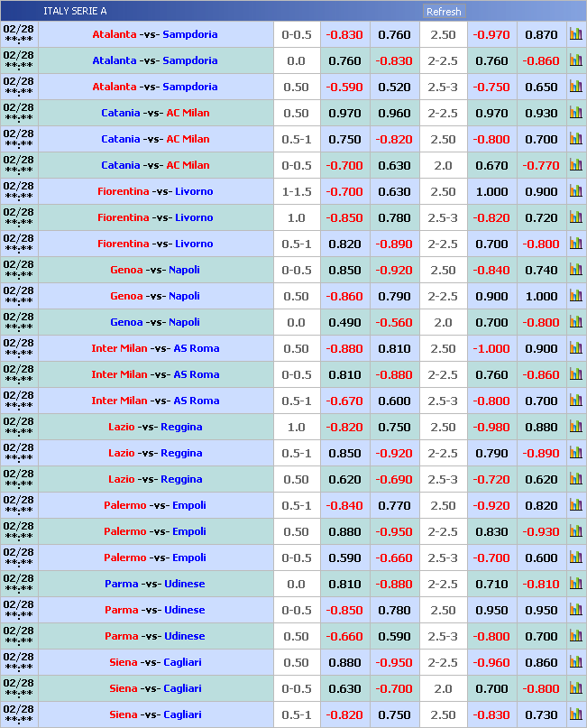Select odds -0.980 in Lazio-Reggina 1.0 row
Screen dimensions: 587x728
point(491,427)
